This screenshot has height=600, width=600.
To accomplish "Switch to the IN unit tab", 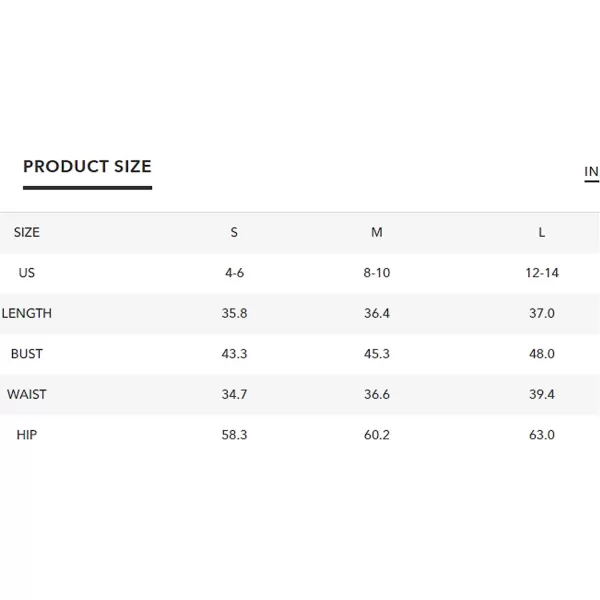I will click(592, 172).
